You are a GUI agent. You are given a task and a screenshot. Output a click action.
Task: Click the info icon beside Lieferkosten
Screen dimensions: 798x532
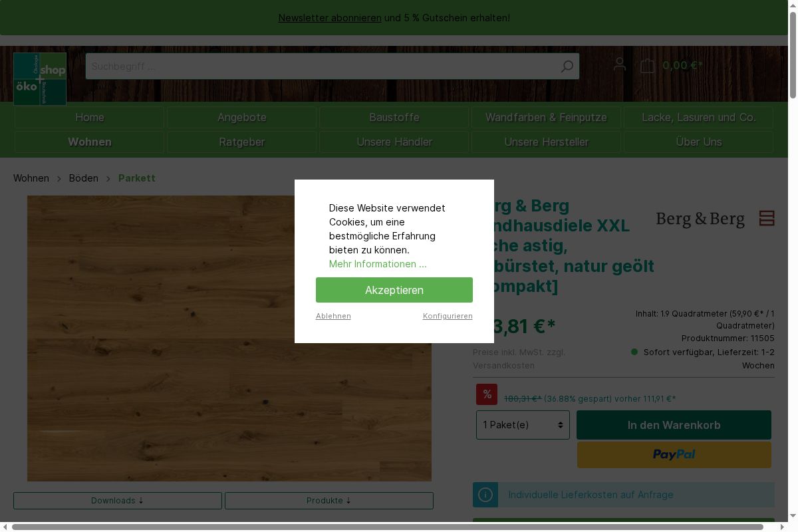tap(485, 495)
